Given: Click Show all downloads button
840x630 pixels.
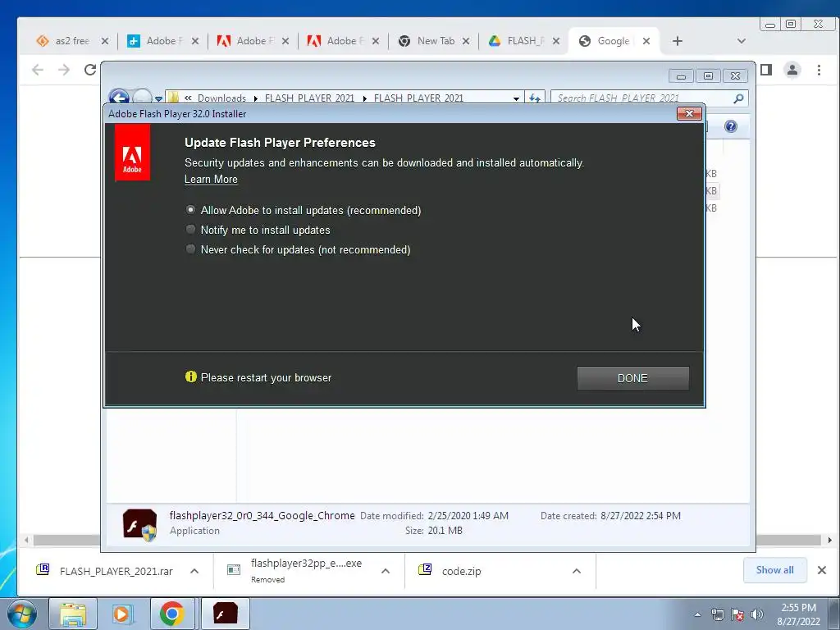Looking at the screenshot, I should [x=774, y=570].
